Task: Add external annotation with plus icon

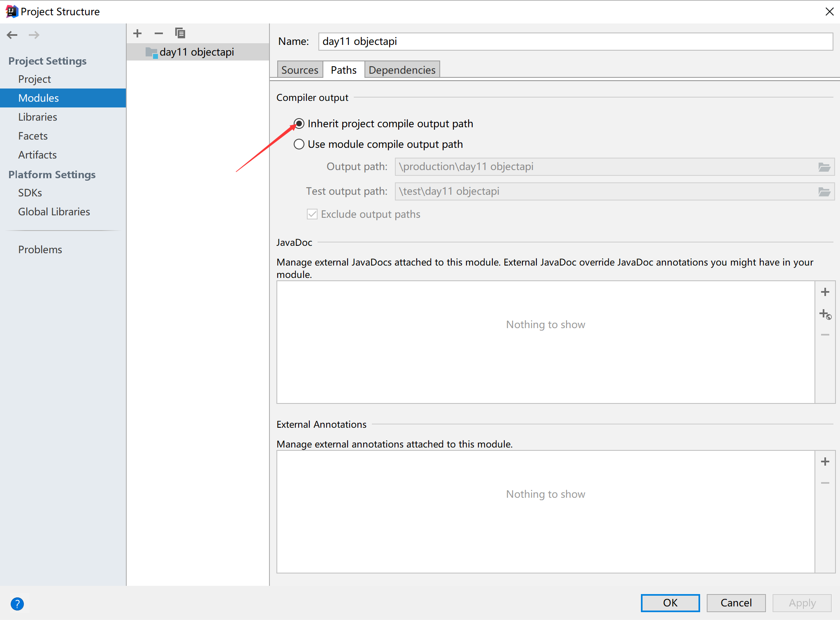Action: [x=825, y=462]
